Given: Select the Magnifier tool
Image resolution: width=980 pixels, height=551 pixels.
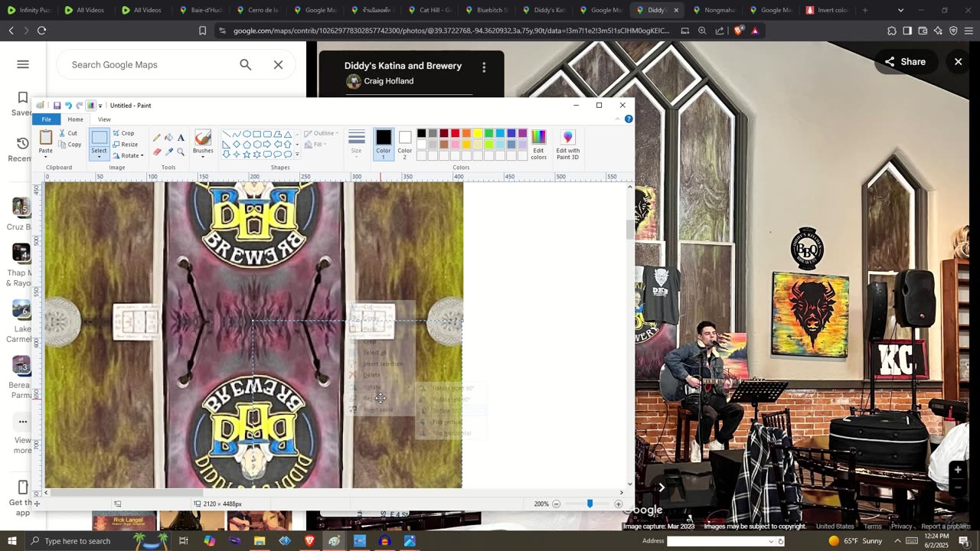Looking at the screenshot, I should [x=181, y=152].
